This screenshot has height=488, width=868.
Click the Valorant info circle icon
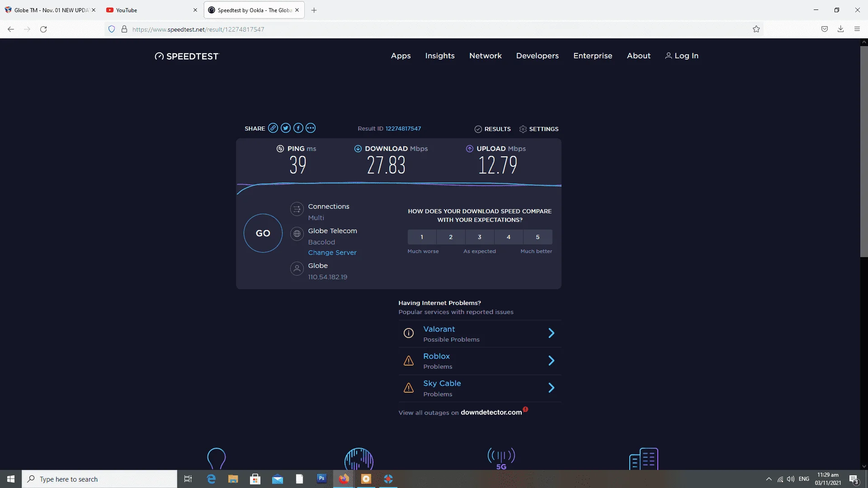point(408,333)
